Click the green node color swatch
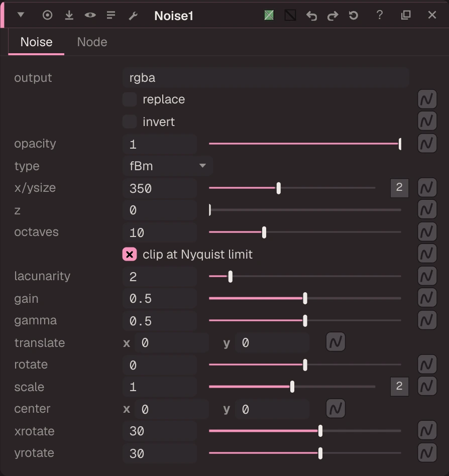This screenshot has height=476, width=449. tap(269, 15)
